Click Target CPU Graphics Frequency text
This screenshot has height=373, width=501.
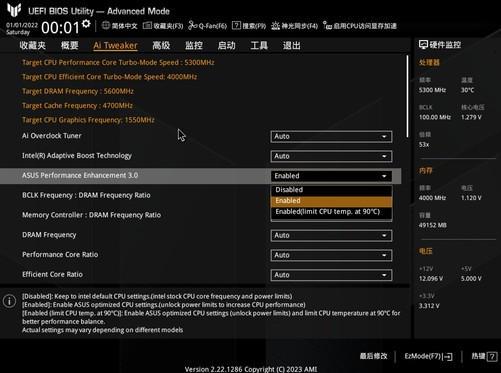click(x=88, y=120)
